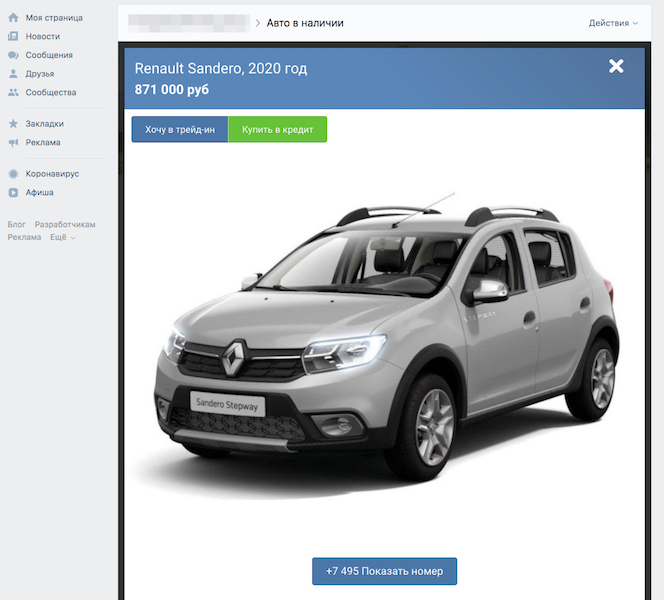Go to Новости in the sidebar

[x=43, y=36]
